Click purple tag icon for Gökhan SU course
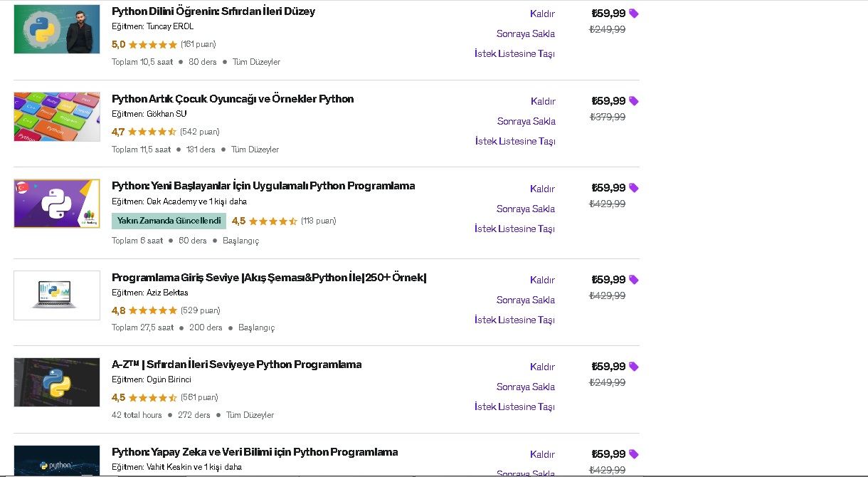Image resolution: width=868 pixels, height=477 pixels. coord(634,101)
